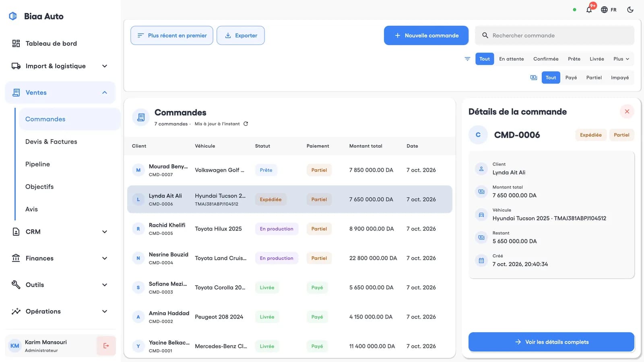The width and height of the screenshot is (644, 362).
Task: Filter orders by En attente
Action: (511, 59)
